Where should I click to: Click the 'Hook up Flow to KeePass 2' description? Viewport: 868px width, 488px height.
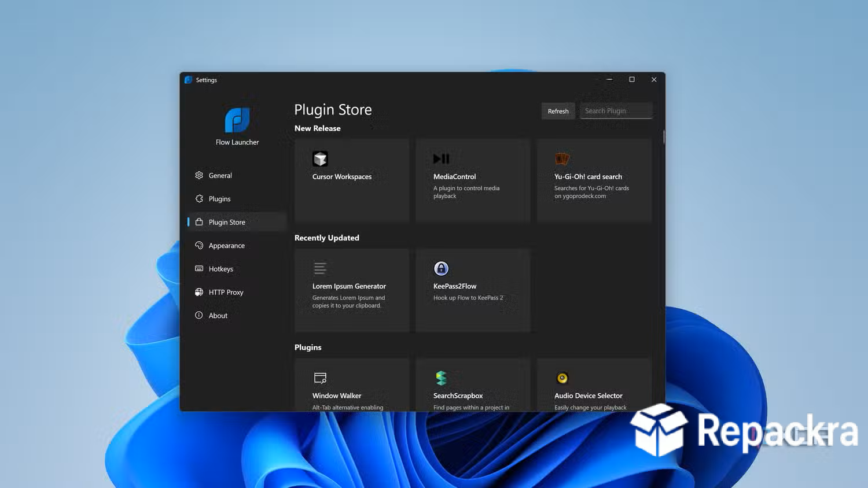(x=468, y=298)
